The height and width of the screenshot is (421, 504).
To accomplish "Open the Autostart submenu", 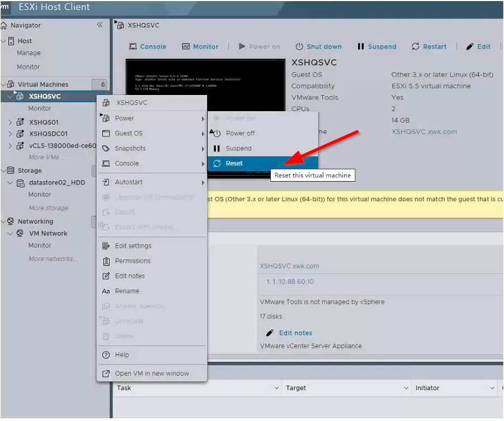I will tap(152, 182).
